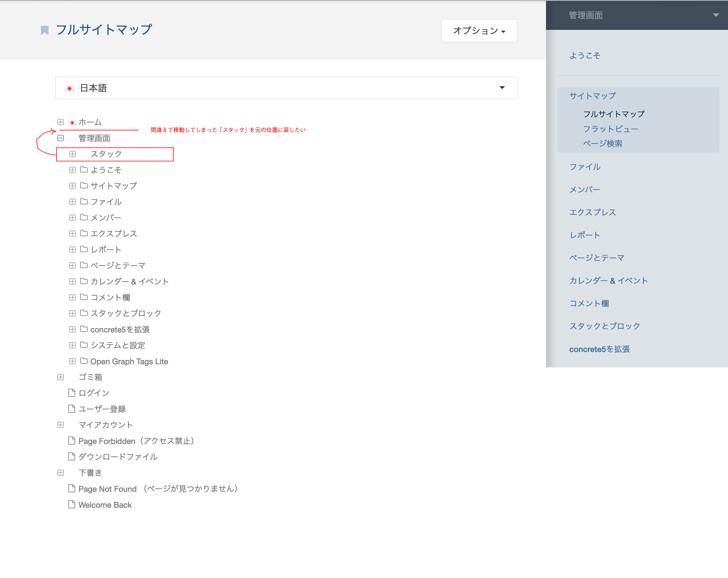Viewport: 728px width, 578px height.
Task: Click the page icon next to ユーザー登録
Action: [72, 409]
